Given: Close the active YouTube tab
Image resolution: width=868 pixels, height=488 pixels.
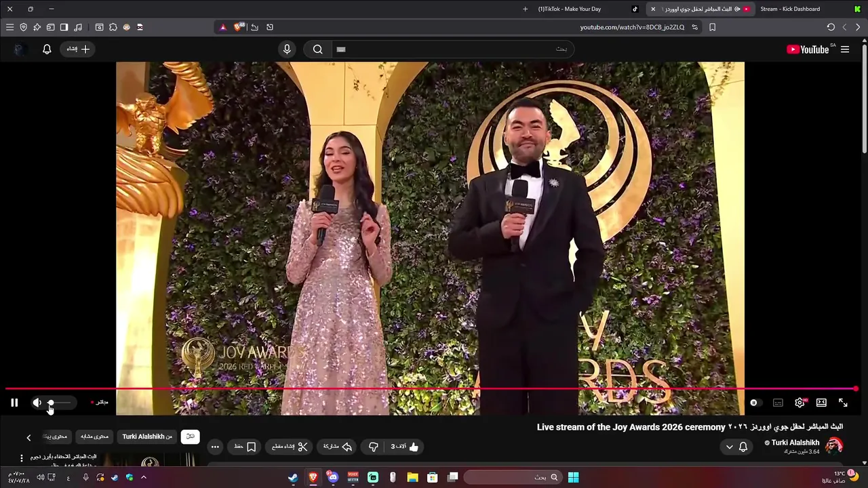Looking at the screenshot, I should tap(653, 9).
